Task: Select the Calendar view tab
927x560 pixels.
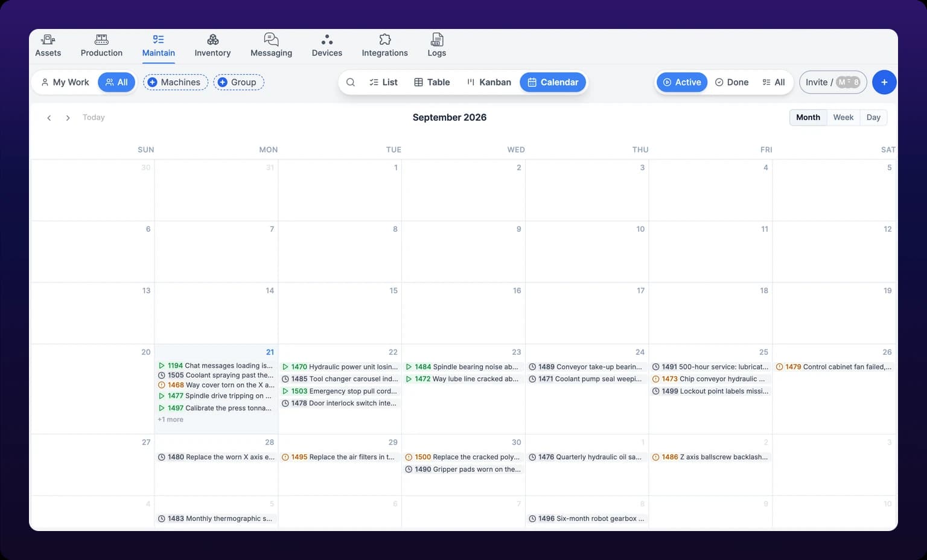Action: (x=553, y=82)
